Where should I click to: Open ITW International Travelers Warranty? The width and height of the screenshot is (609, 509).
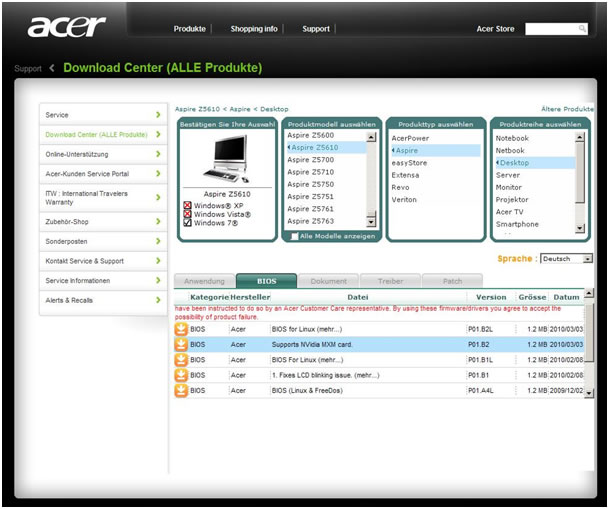103,198
